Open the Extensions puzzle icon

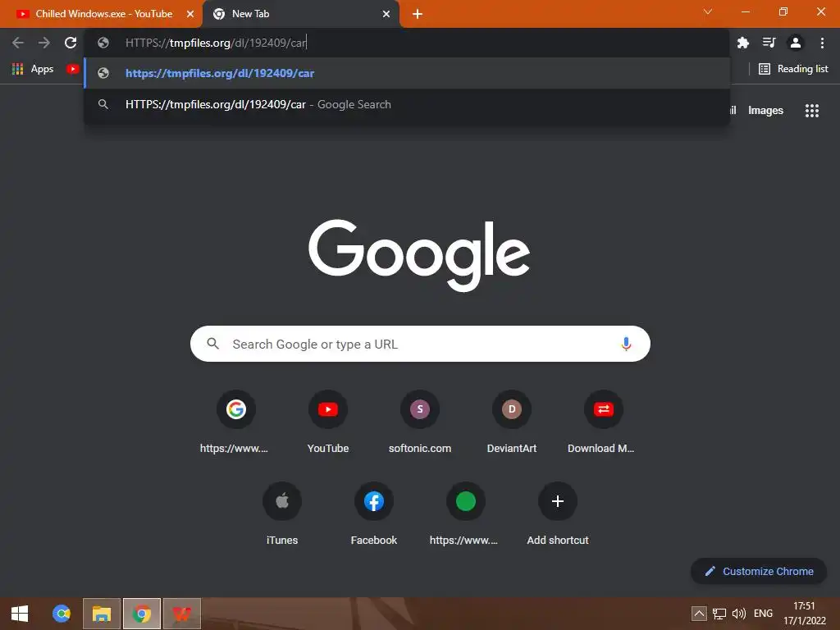click(742, 43)
